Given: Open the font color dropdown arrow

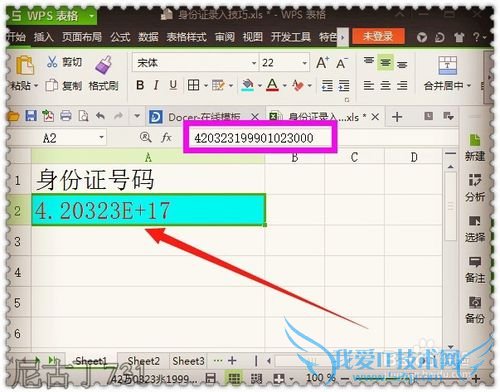Looking at the screenshot, I should coord(285,86).
